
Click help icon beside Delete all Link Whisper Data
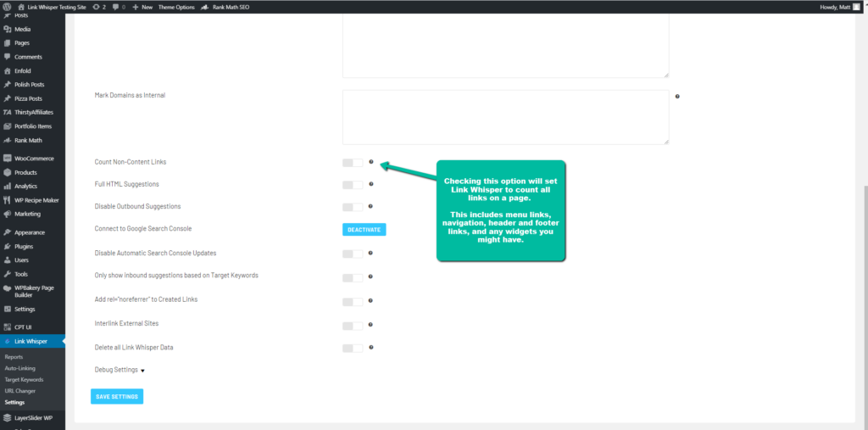[371, 348]
